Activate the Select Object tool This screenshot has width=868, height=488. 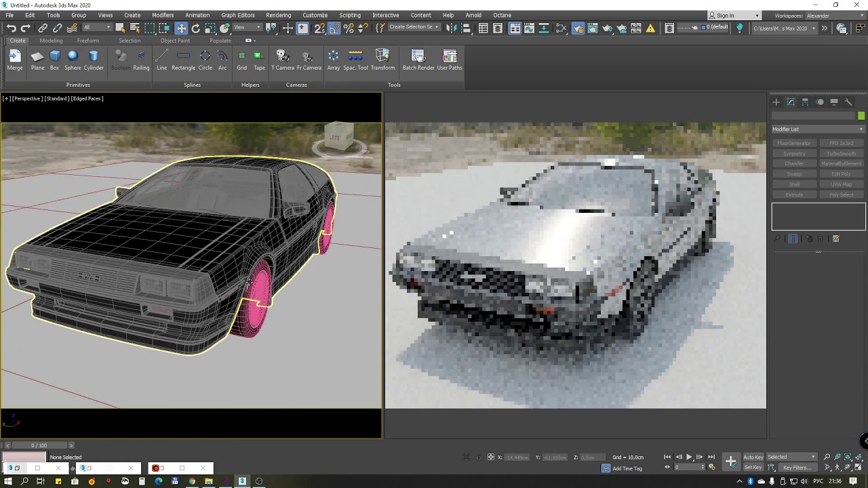pyautogui.click(x=120, y=28)
